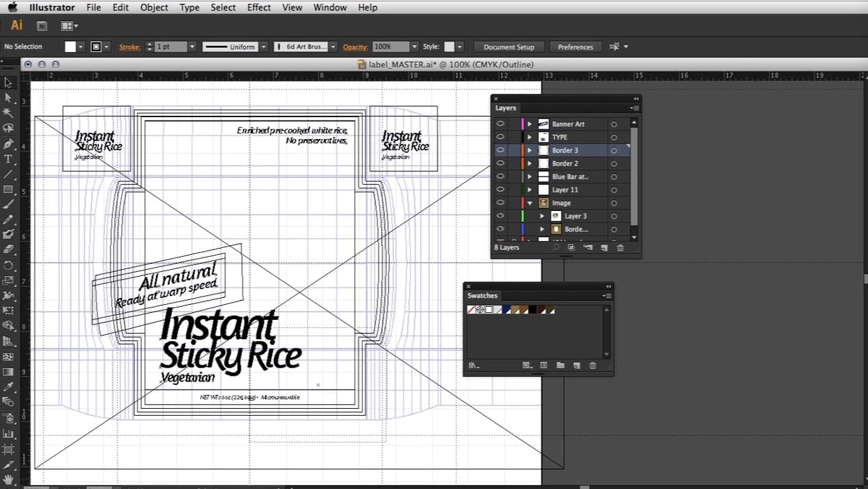Viewport: 868px width, 489px height.
Task: Open the Effect menu
Action: pyautogui.click(x=259, y=8)
